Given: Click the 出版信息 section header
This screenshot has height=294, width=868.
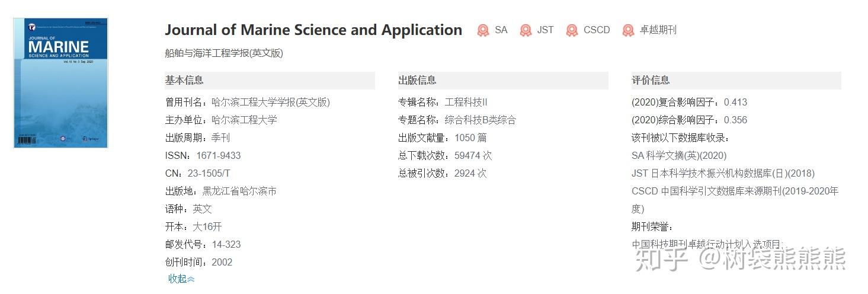Looking at the screenshot, I should click(x=503, y=81).
